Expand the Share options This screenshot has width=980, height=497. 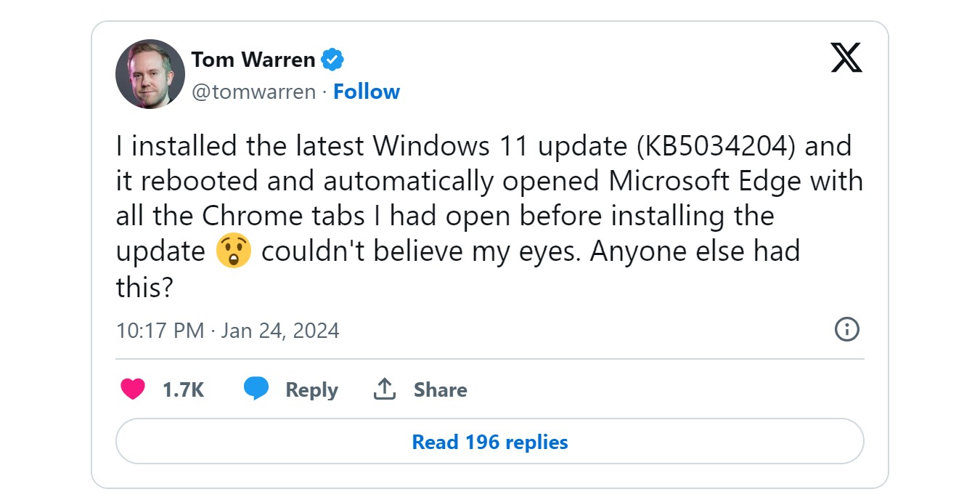(439, 389)
